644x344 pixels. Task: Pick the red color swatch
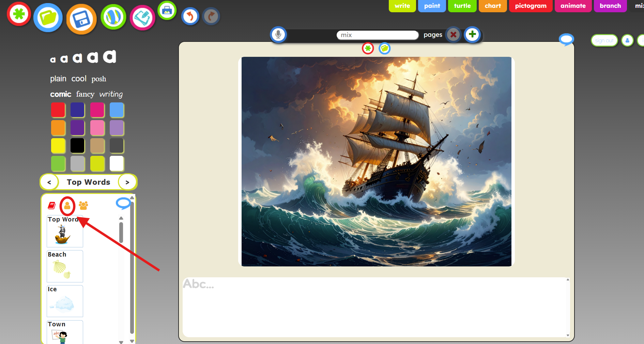click(58, 110)
